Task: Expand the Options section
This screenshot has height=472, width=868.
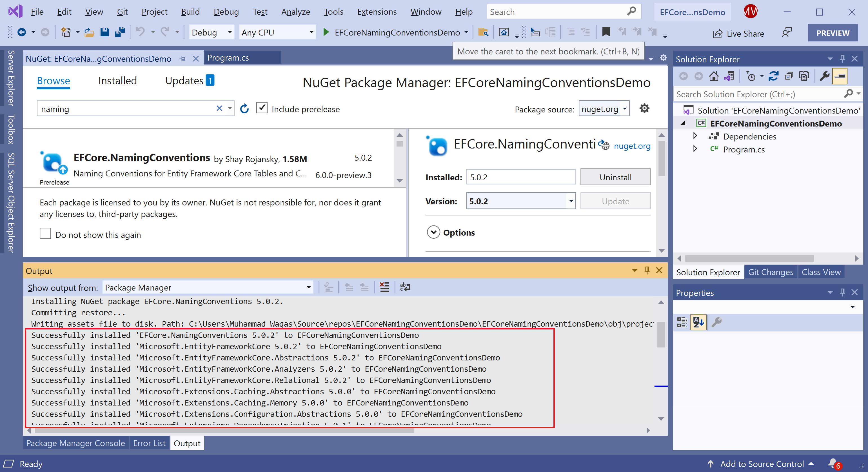Action: click(433, 232)
